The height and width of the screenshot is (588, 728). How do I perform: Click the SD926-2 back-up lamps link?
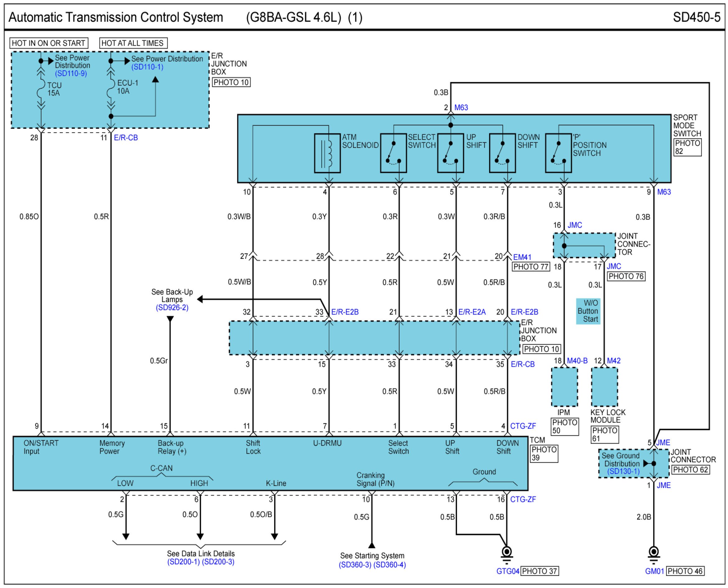(172, 308)
